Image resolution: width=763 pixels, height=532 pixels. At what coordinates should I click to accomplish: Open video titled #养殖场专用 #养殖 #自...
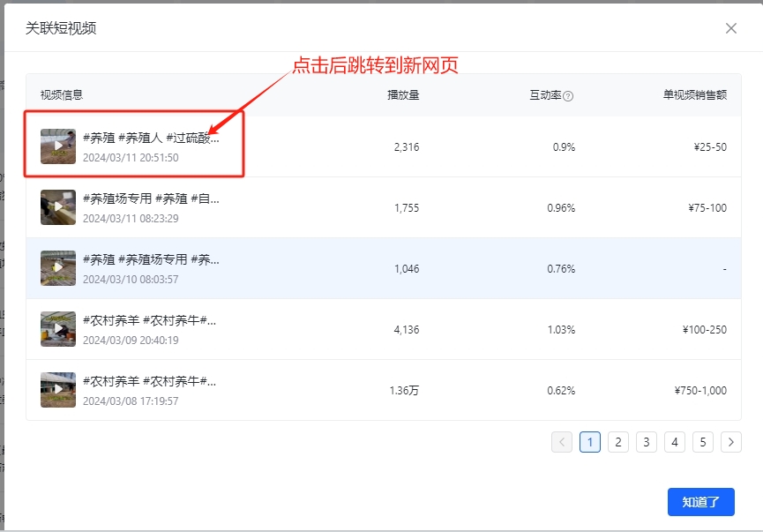pyautogui.click(x=150, y=199)
